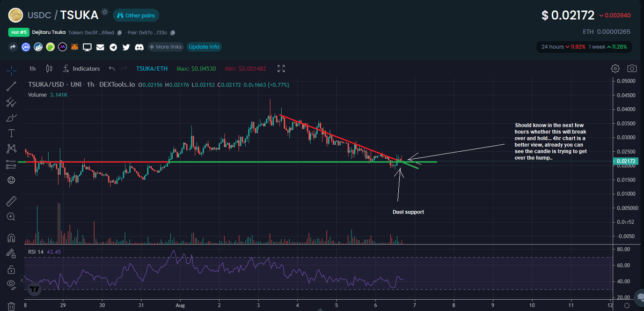The image size is (644, 311).
Task: Select the pitchfork drawing tool
Action: coord(11,101)
